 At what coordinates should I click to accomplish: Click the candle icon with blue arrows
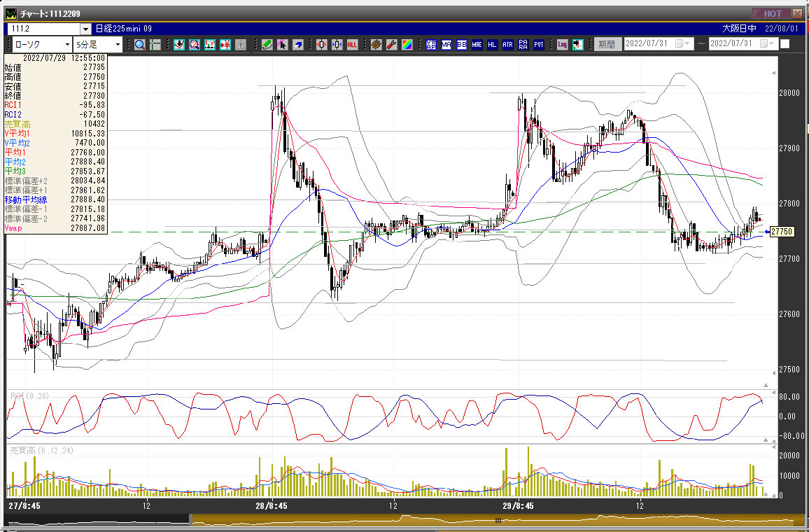337,44
